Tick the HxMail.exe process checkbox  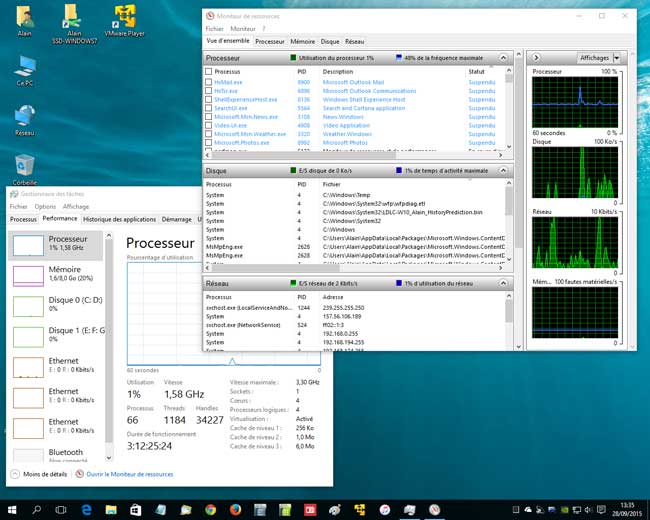tap(209, 82)
